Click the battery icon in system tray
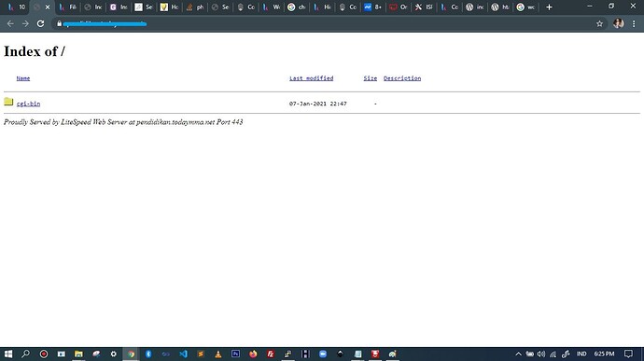Image resolution: width=644 pixels, height=361 pixels. click(530, 354)
